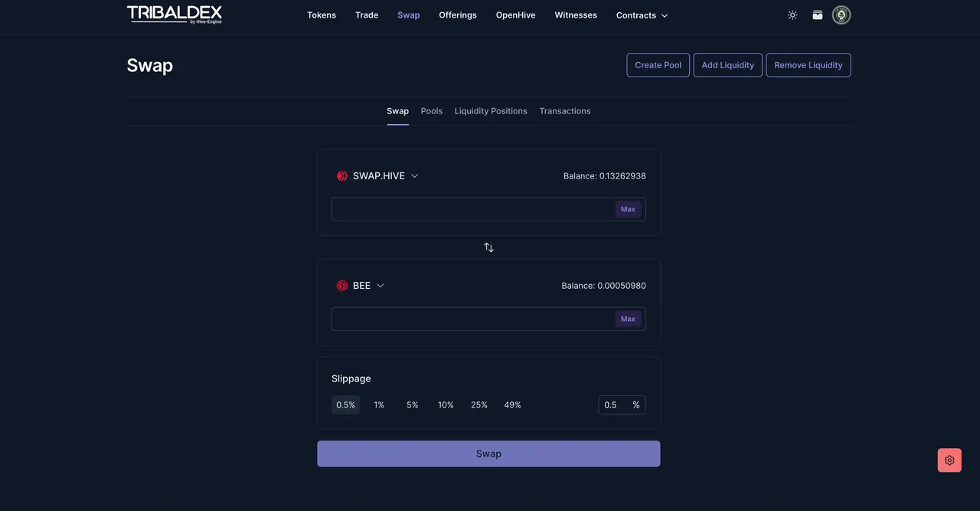Image resolution: width=980 pixels, height=511 pixels.
Task: Click the BEE balance 0.00050980
Action: (604, 286)
